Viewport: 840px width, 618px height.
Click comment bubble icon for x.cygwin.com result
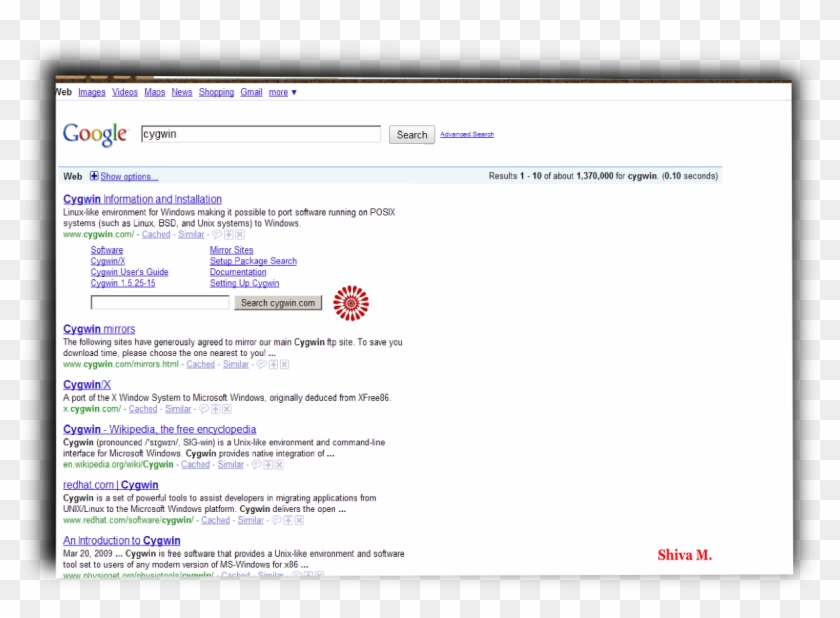coord(204,409)
